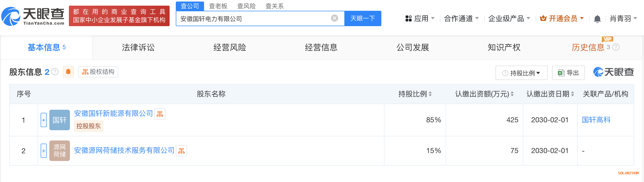This screenshot has height=182, width=644.
Task: Open the notification bell in header
Action: click(x=597, y=19)
